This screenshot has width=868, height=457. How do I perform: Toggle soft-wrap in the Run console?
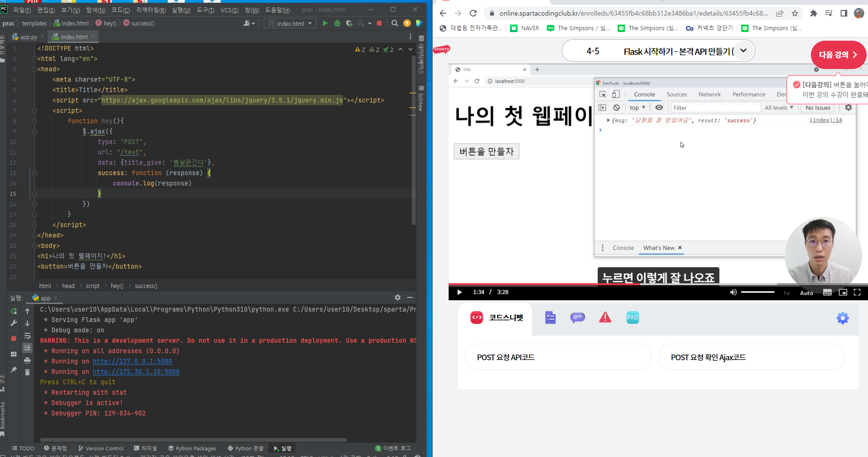coord(27,336)
